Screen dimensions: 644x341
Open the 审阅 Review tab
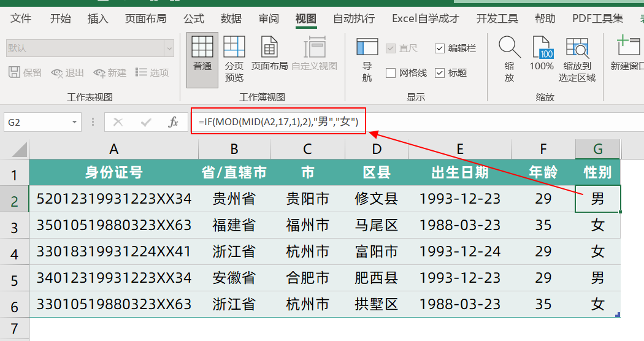269,18
